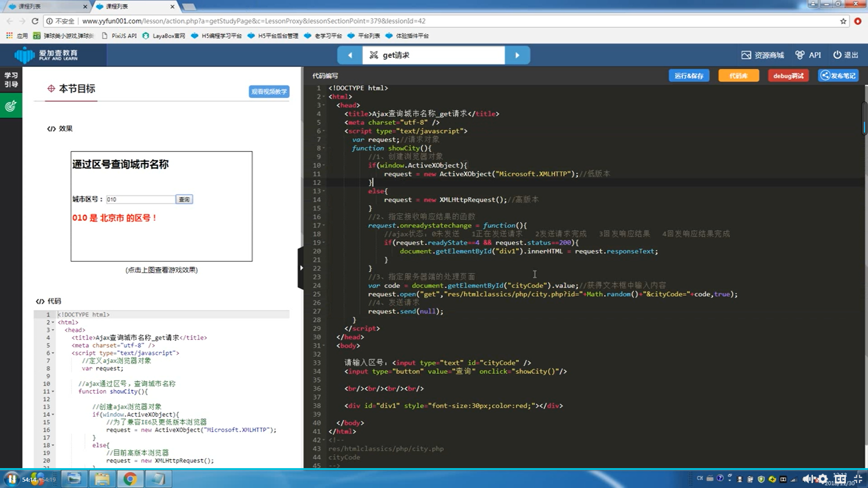Open the H5平台后台管理 bookmark

click(x=273, y=36)
